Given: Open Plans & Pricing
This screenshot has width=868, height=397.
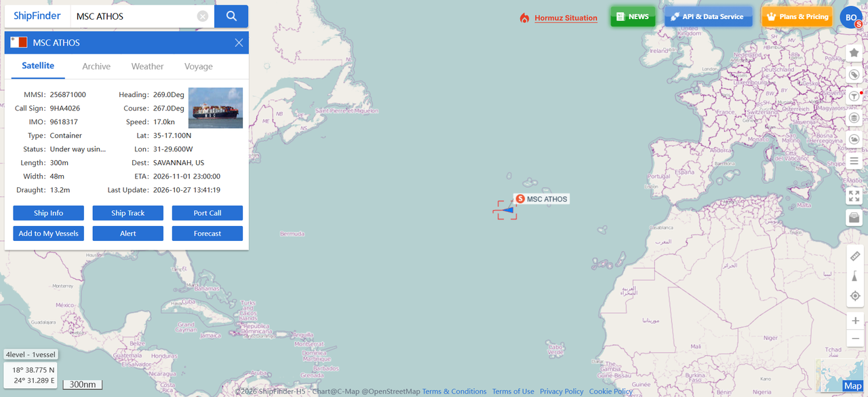Looking at the screenshot, I should tap(797, 17).
